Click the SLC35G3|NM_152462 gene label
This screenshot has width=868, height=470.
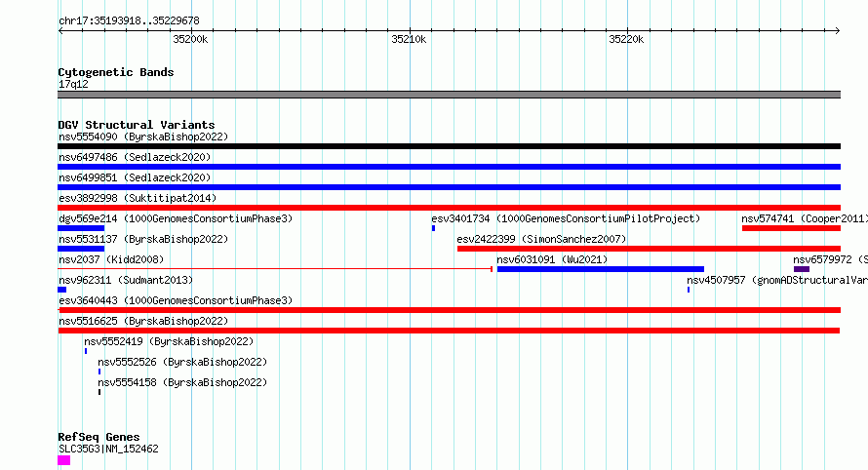[108, 449]
